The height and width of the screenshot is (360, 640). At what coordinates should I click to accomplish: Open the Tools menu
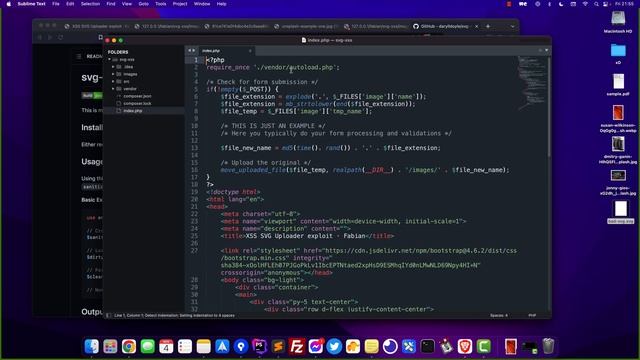pos(160,4)
